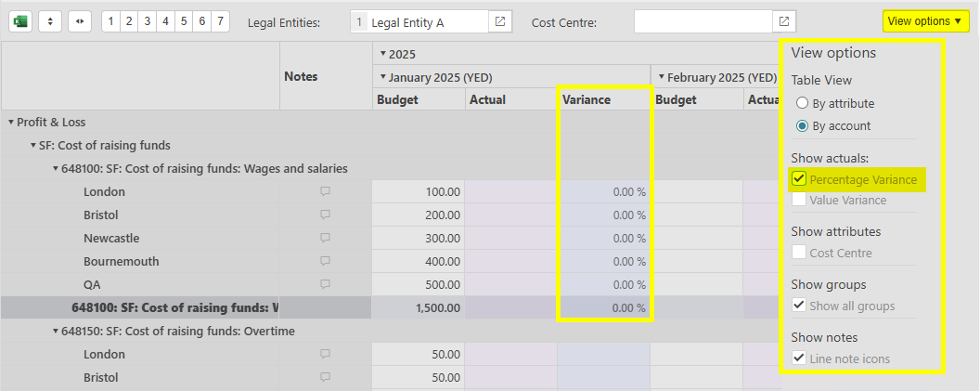Open the note icon for Newcastle row

(x=325, y=239)
